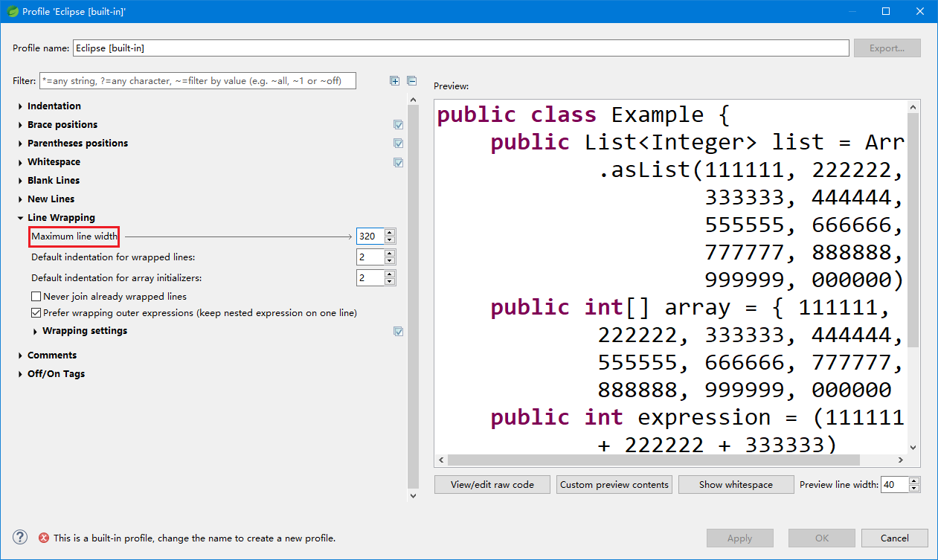Click the preview icon beside Wrapping settings
This screenshot has height=560, width=938.
[x=399, y=331]
